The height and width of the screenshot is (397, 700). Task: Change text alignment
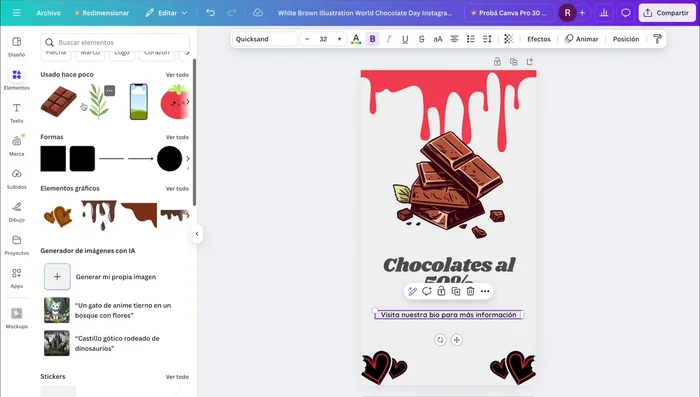(454, 39)
